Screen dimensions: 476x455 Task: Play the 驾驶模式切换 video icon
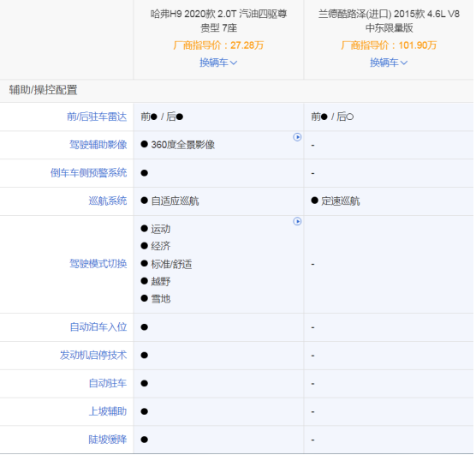coord(297,221)
